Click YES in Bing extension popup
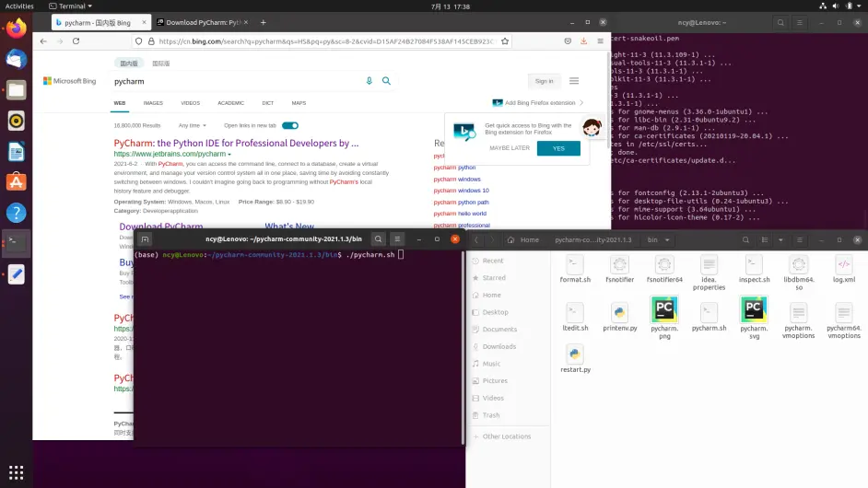Image resolution: width=868 pixels, height=488 pixels. (x=558, y=148)
